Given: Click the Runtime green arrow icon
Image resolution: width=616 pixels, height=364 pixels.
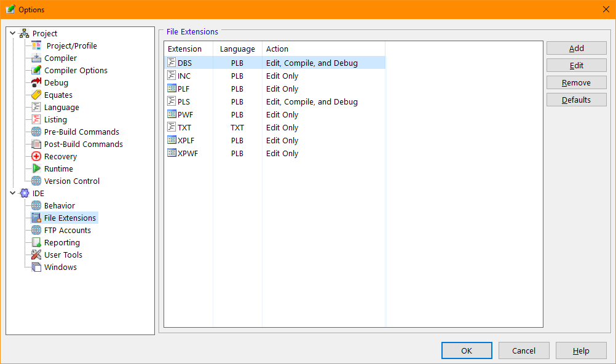Looking at the screenshot, I should point(35,168).
